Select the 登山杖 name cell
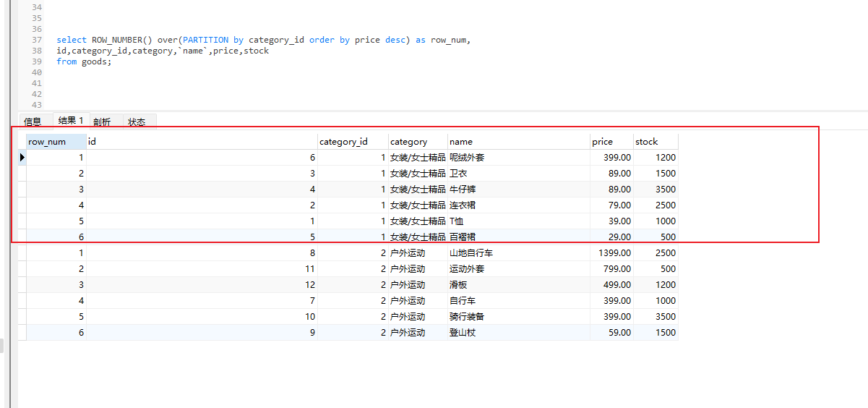This screenshot has width=868, height=408. tap(519, 333)
